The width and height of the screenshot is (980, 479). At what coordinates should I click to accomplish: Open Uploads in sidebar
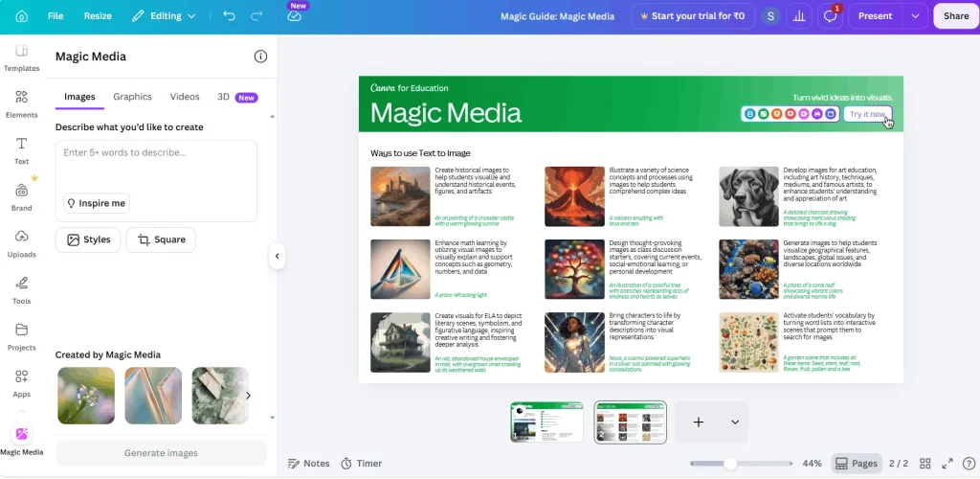pos(22,244)
